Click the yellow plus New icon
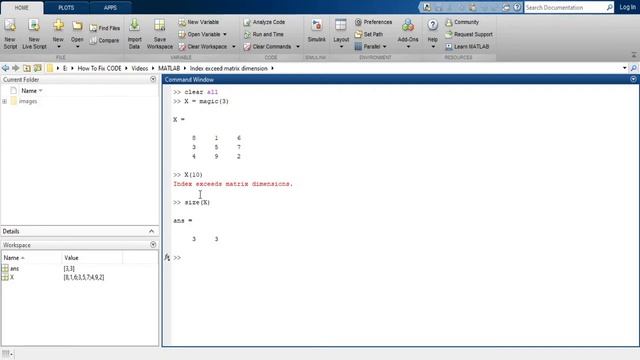Viewport: 640px width, 360px height. click(58, 25)
